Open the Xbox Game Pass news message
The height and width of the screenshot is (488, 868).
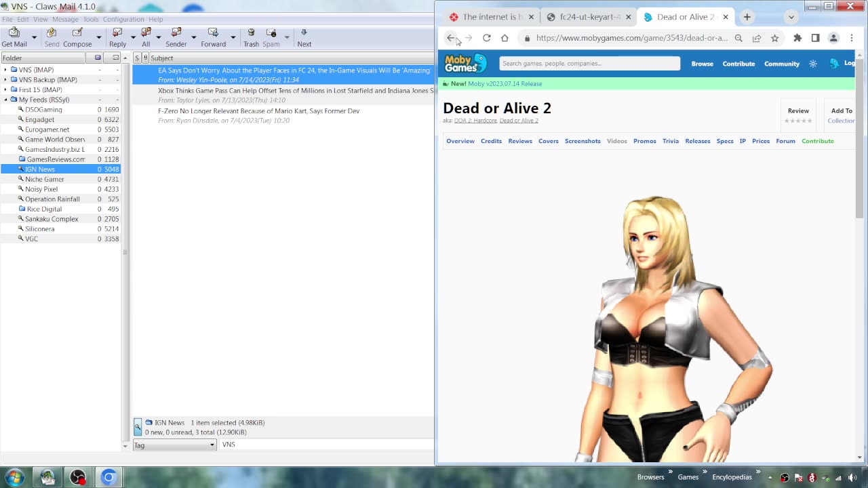[x=283, y=95]
